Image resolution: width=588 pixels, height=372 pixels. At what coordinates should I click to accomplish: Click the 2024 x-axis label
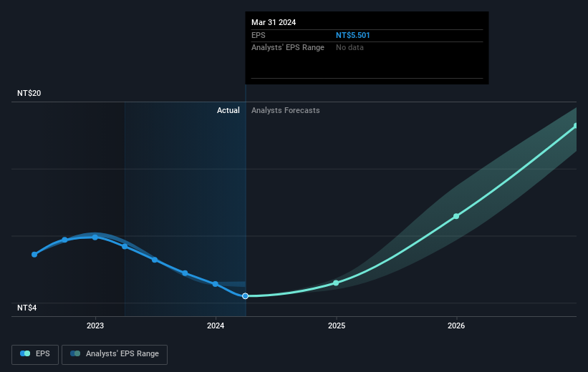click(x=216, y=325)
